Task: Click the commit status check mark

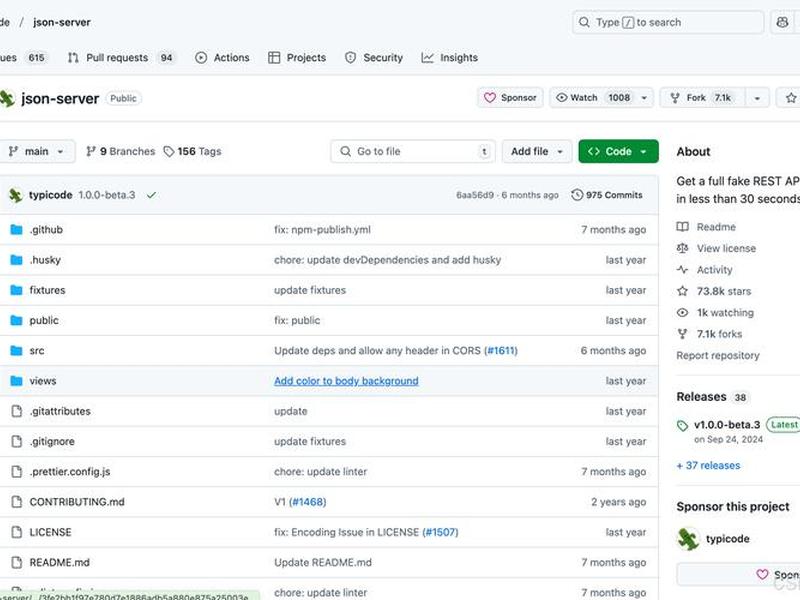Action: pos(152,195)
